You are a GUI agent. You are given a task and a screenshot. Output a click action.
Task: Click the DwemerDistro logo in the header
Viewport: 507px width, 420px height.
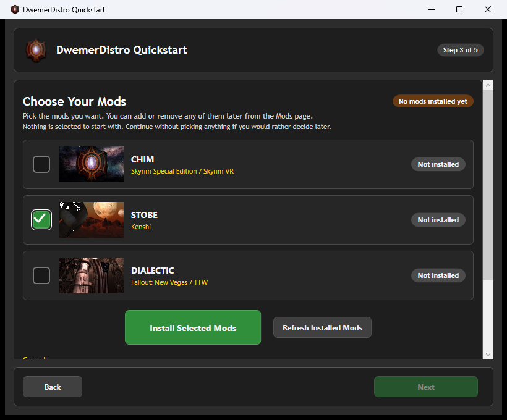36,50
